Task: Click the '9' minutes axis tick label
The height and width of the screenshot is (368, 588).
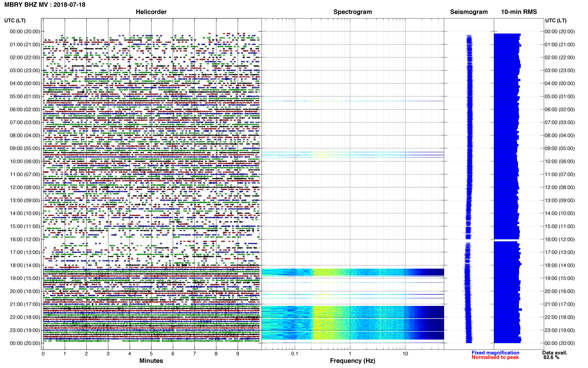Action: click(x=238, y=354)
